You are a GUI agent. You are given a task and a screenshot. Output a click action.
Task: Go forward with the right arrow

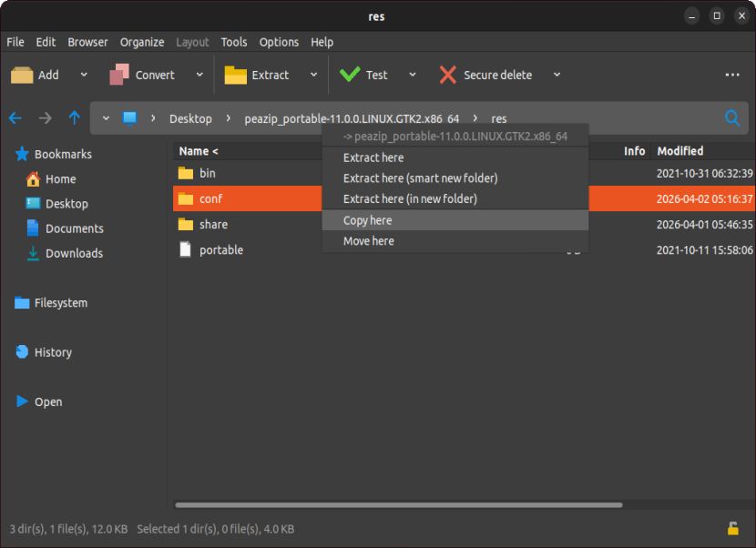45,118
